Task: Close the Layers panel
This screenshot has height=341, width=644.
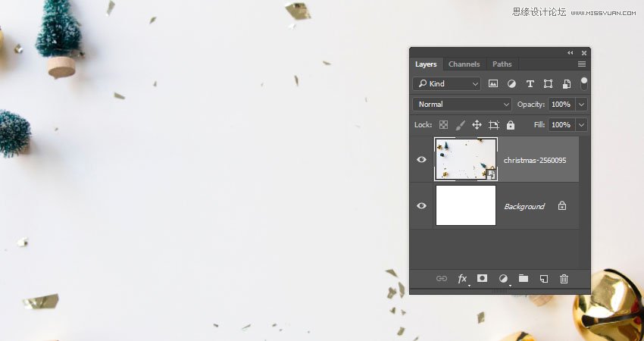Action: coord(584,53)
